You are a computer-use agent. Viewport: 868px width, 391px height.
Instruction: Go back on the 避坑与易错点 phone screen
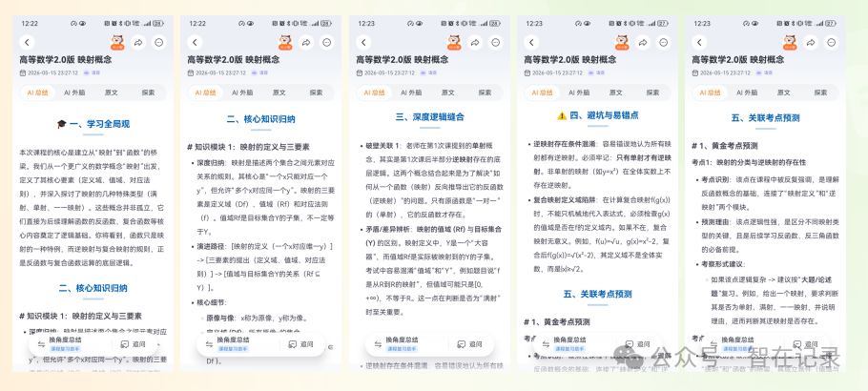[x=531, y=42]
